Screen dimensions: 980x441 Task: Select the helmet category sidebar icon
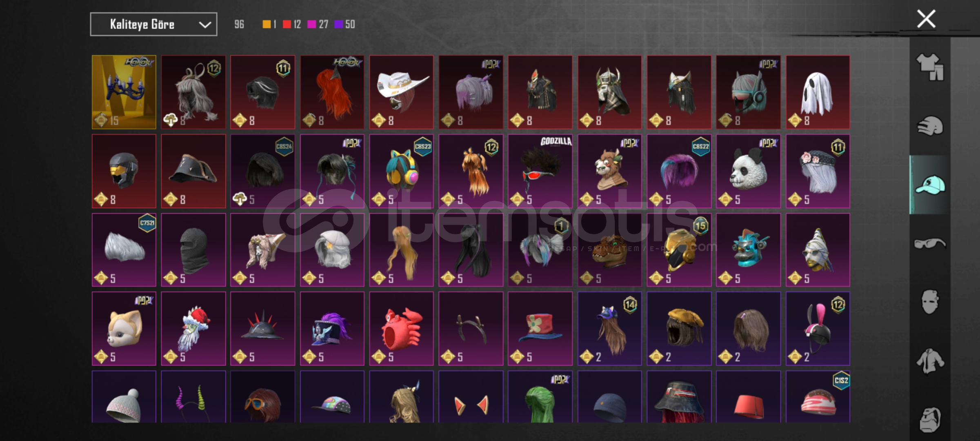point(930,126)
